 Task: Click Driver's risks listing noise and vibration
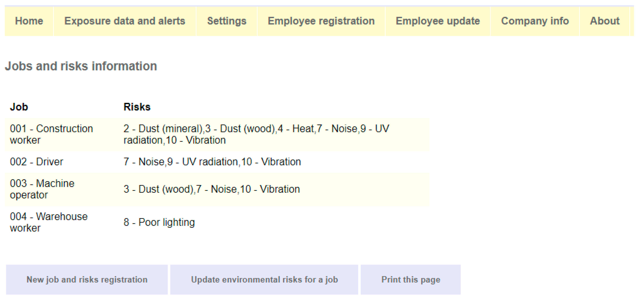point(212,162)
